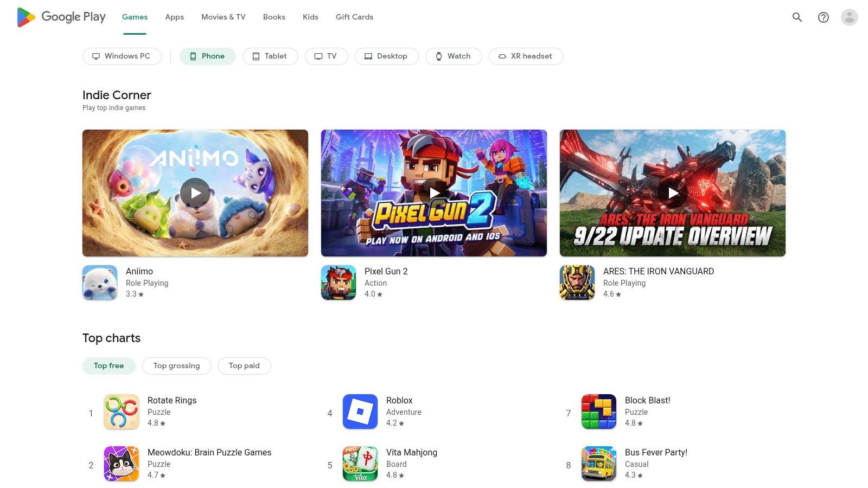
Task: Click the Indie Corner heading
Action: pyautogui.click(x=117, y=95)
